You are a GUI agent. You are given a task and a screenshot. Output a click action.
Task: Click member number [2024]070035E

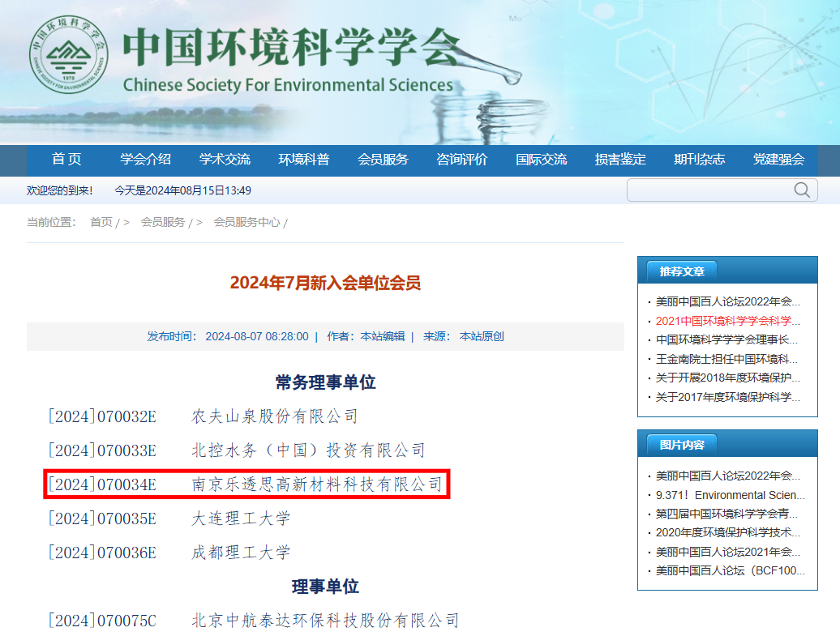pyautogui.click(x=102, y=519)
